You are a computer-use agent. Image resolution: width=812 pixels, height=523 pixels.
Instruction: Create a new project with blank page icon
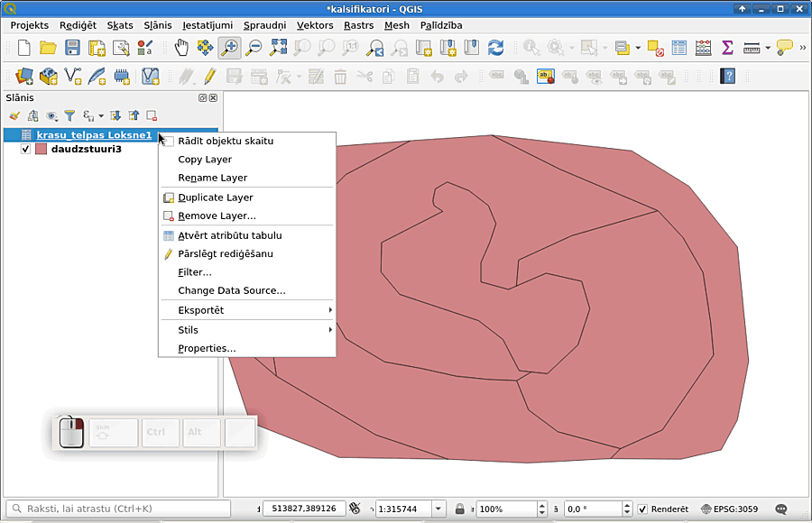pos(23,48)
